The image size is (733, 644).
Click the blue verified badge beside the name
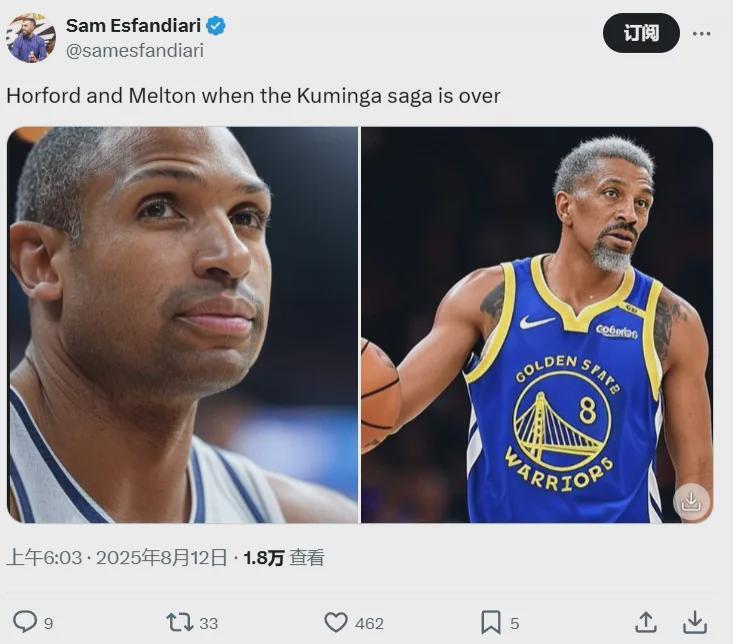(x=216, y=26)
